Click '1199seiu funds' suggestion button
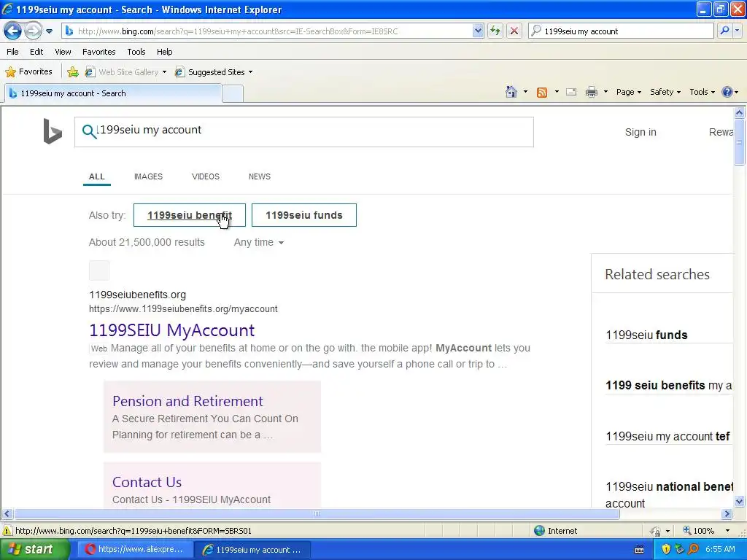747x560 pixels. 304,215
